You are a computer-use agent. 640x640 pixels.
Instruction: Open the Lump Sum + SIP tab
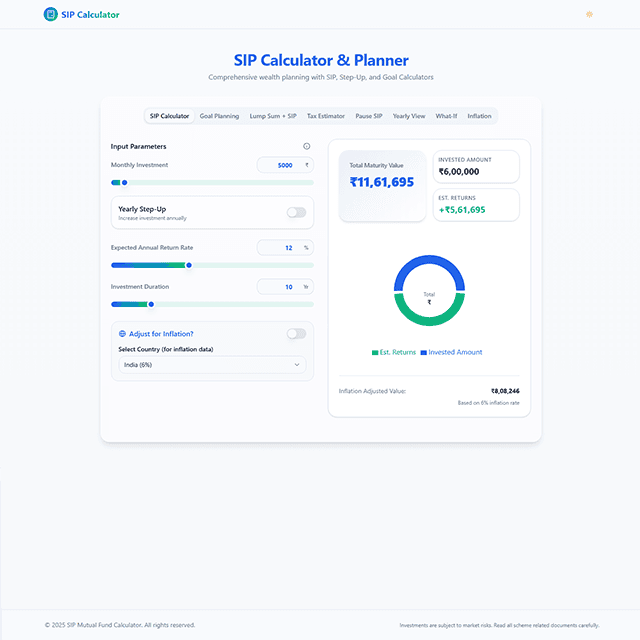click(273, 116)
